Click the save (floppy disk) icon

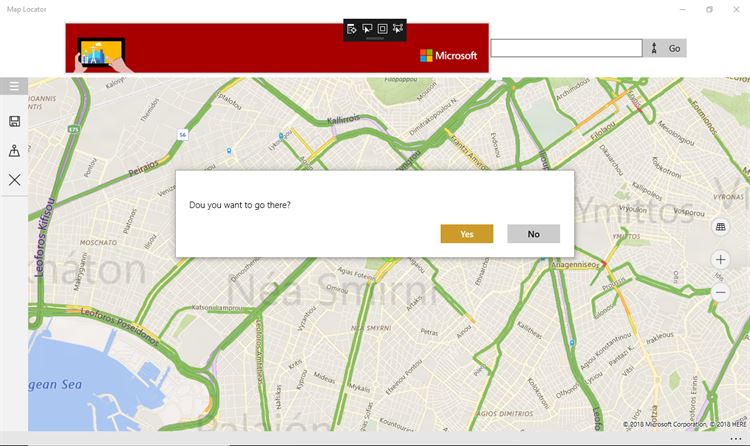coord(14,121)
